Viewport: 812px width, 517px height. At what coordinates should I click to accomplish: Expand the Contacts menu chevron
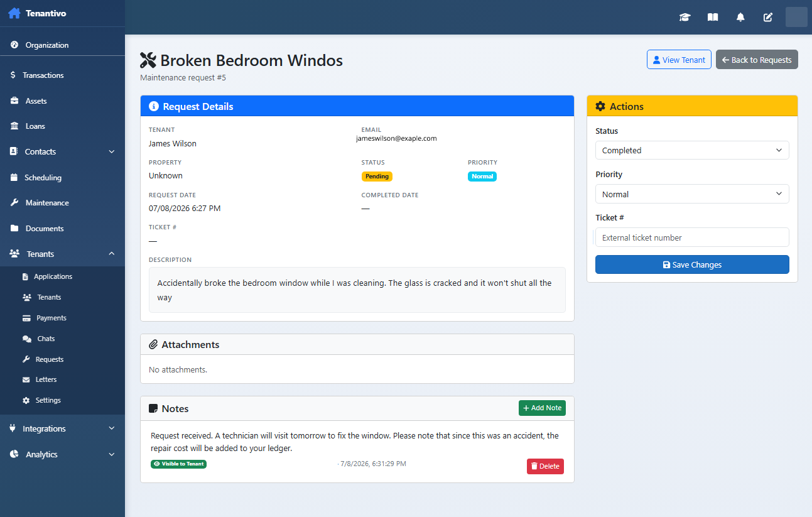112,152
